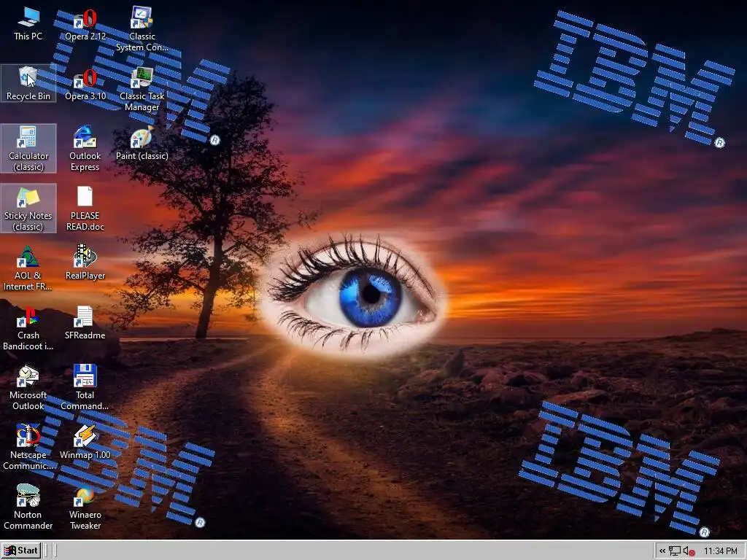747x560 pixels.
Task: Select the Classic System Control shortcut
Action: (x=142, y=28)
